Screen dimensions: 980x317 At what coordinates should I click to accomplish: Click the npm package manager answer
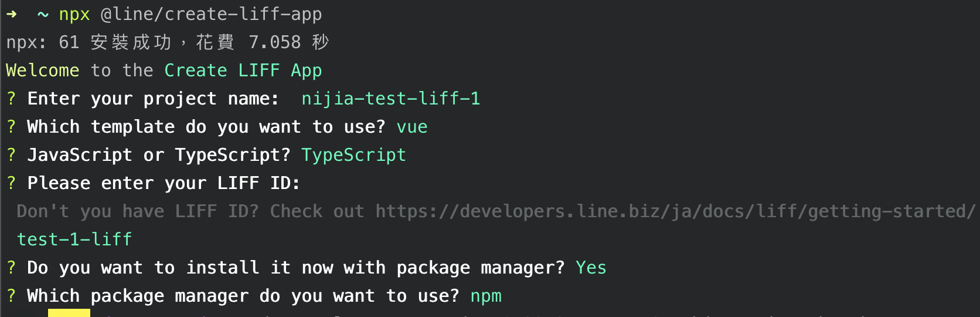tap(486, 296)
